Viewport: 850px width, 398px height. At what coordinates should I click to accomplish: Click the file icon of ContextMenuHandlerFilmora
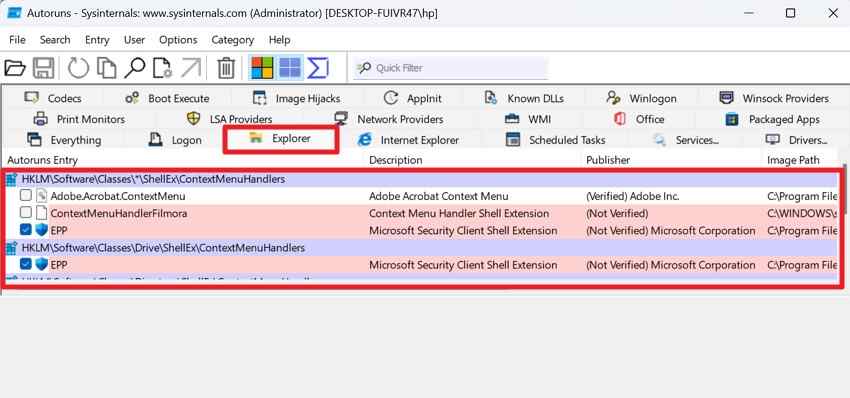[42, 214]
